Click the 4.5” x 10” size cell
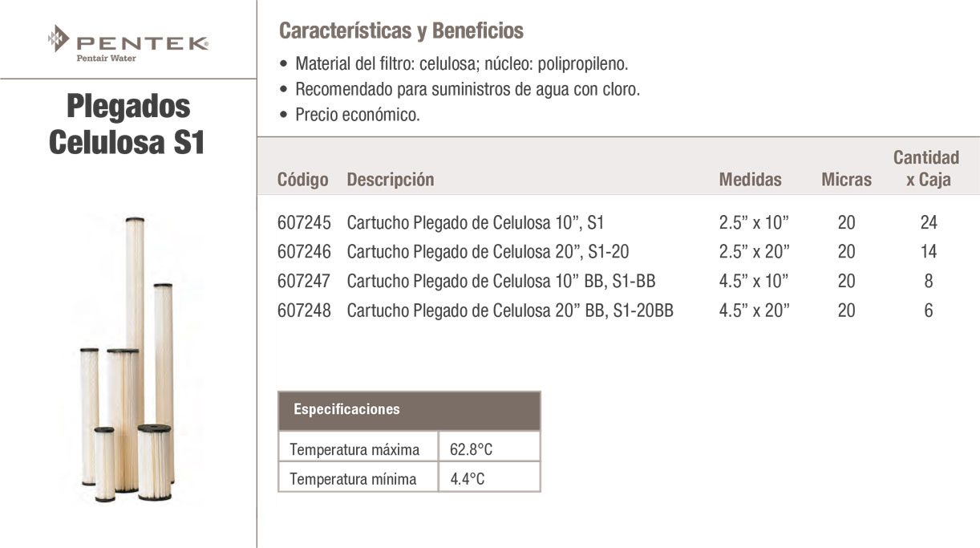Screen dimensions: 980x548 (754, 281)
